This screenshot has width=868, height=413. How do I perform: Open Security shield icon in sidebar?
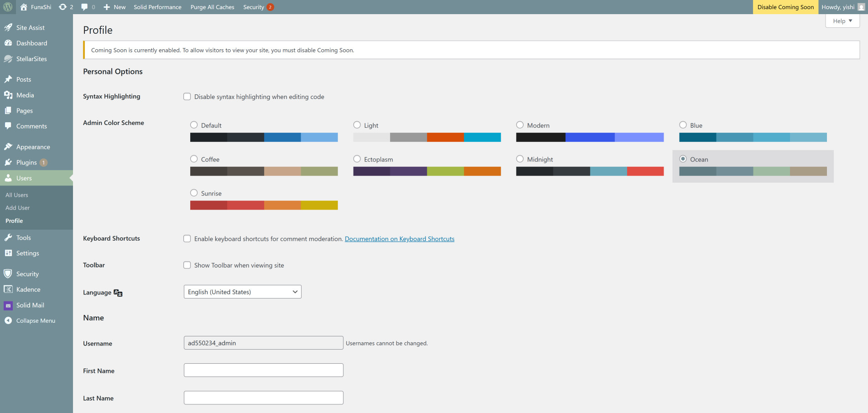click(8, 274)
